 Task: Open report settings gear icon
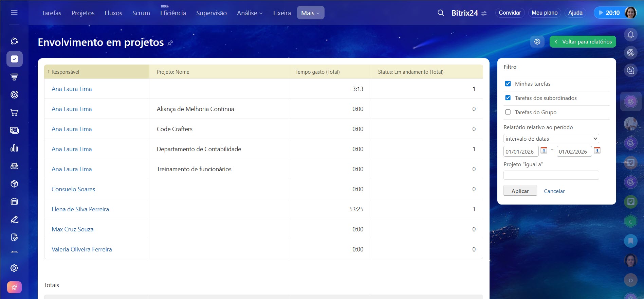coord(537,42)
